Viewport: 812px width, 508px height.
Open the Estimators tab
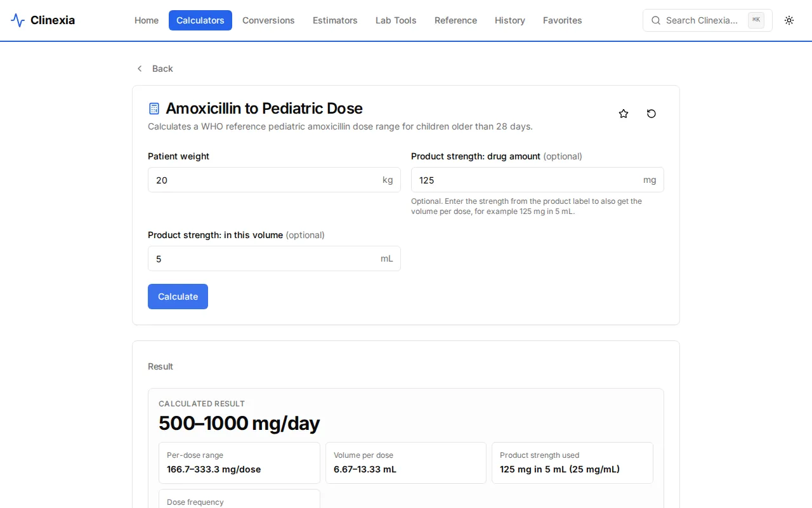click(335, 20)
